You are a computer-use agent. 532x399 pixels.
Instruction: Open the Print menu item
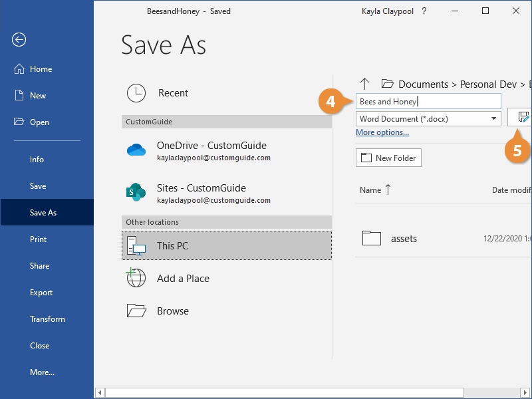(38, 239)
